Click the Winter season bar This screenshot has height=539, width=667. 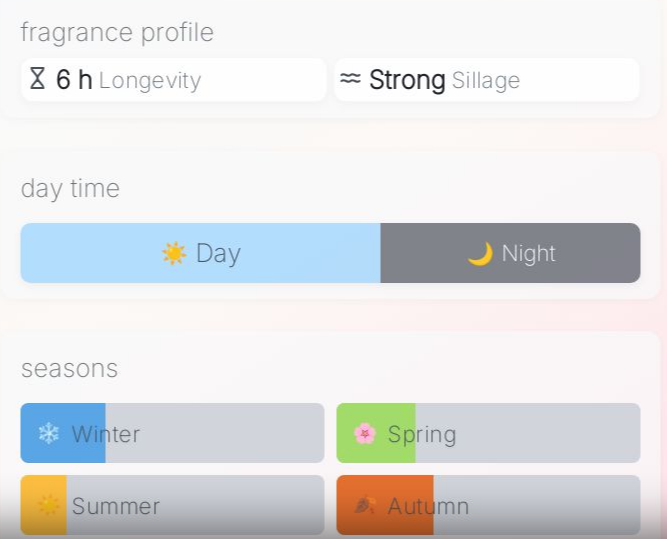click(172, 433)
